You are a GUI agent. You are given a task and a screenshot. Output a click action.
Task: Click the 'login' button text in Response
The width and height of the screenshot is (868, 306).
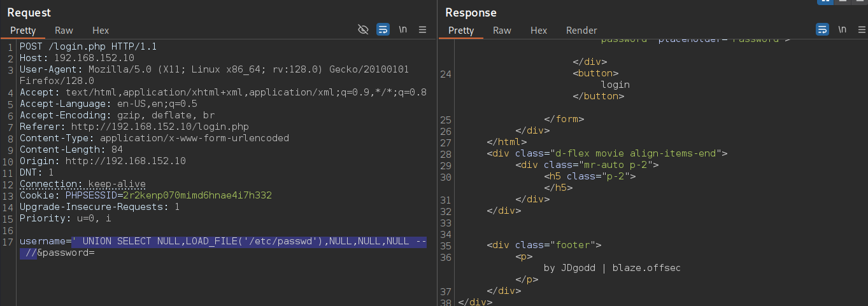point(615,85)
